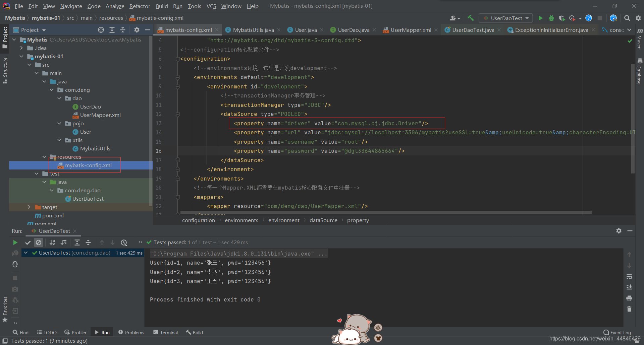Open the Profiler tool window

[x=75, y=333]
